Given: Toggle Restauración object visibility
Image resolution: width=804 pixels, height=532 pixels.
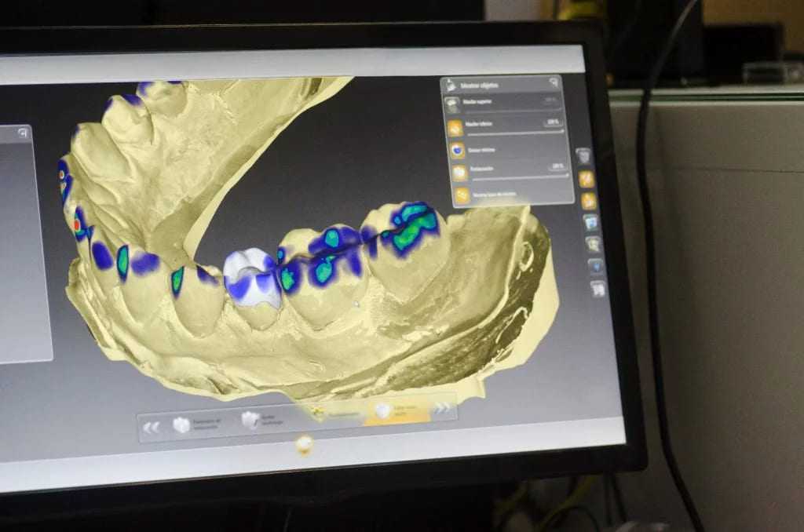Looking at the screenshot, I should tap(459, 173).
